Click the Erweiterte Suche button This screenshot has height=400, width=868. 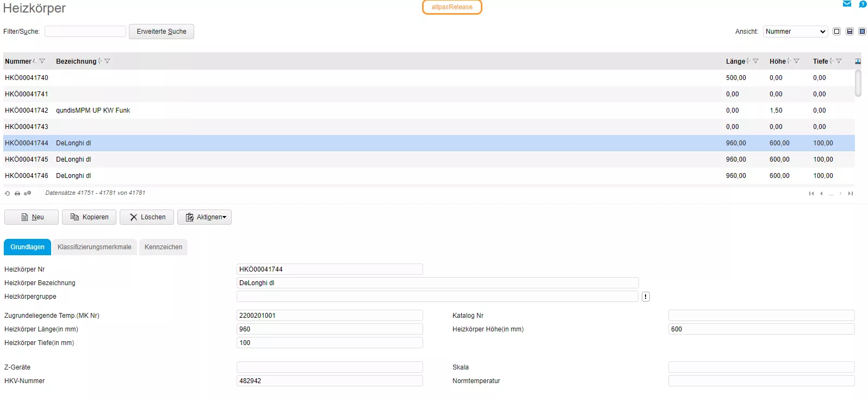point(162,32)
